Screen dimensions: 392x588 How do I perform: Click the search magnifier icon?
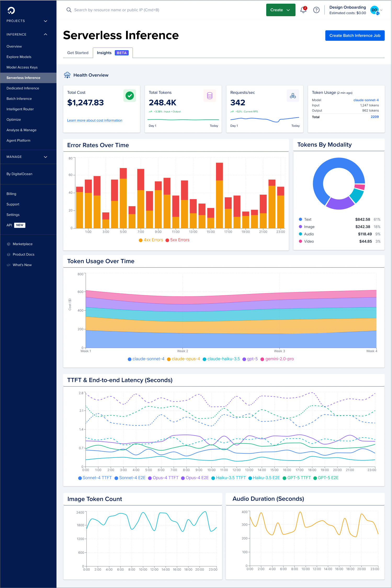point(69,10)
